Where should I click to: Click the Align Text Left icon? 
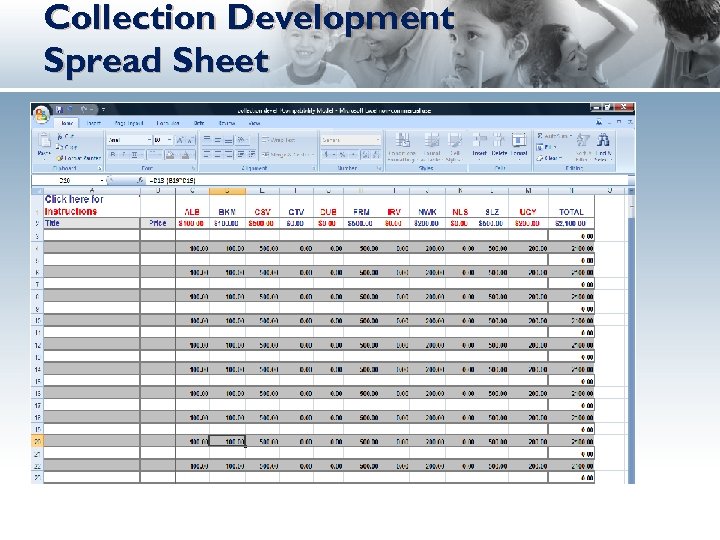point(207,154)
